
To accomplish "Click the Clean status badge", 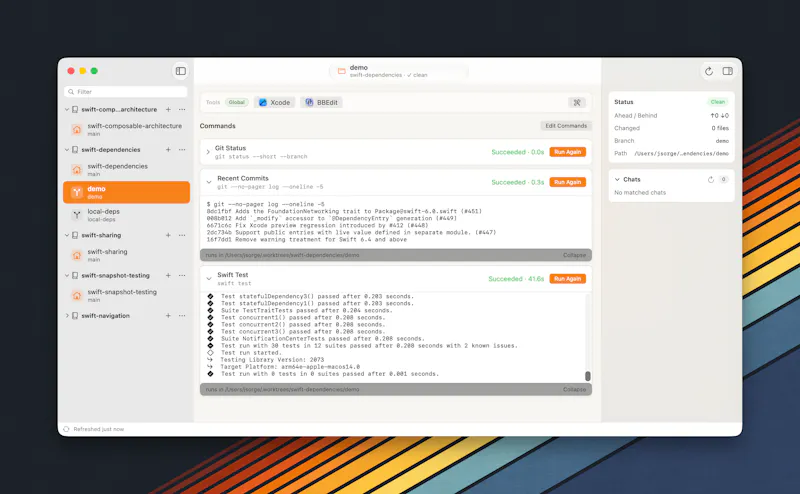I will point(717,102).
